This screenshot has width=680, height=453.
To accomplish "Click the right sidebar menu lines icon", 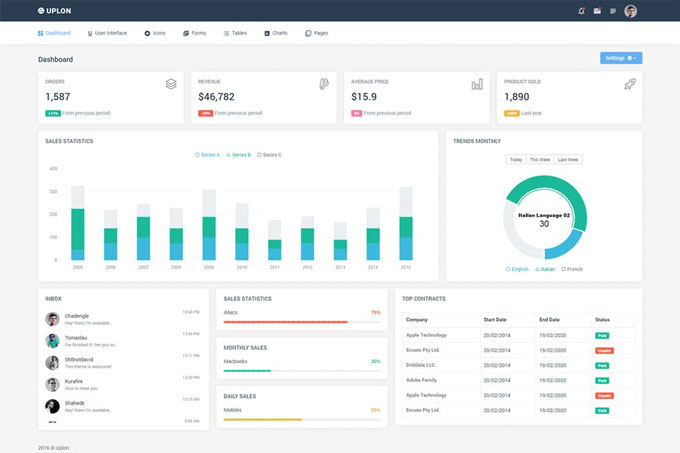I will coord(613,11).
